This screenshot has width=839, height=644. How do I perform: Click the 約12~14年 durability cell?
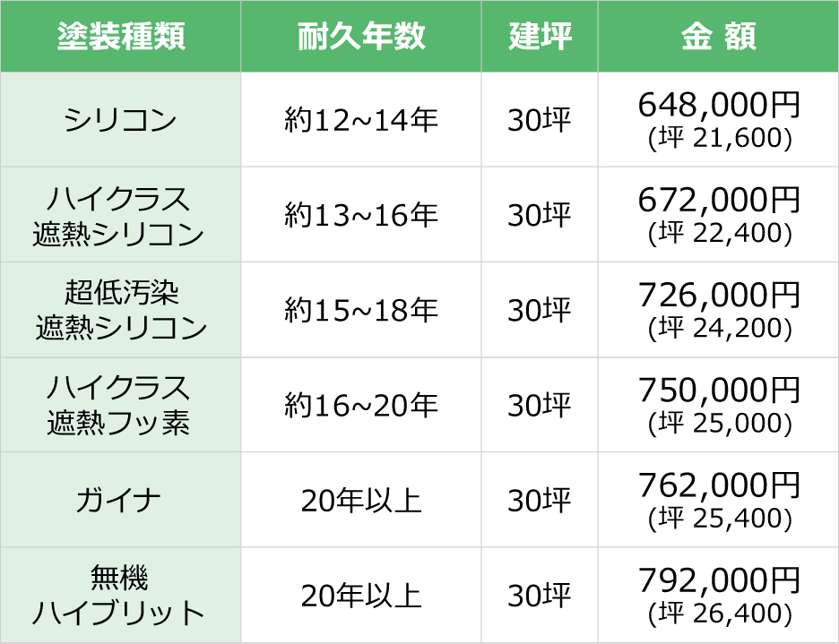[361, 120]
